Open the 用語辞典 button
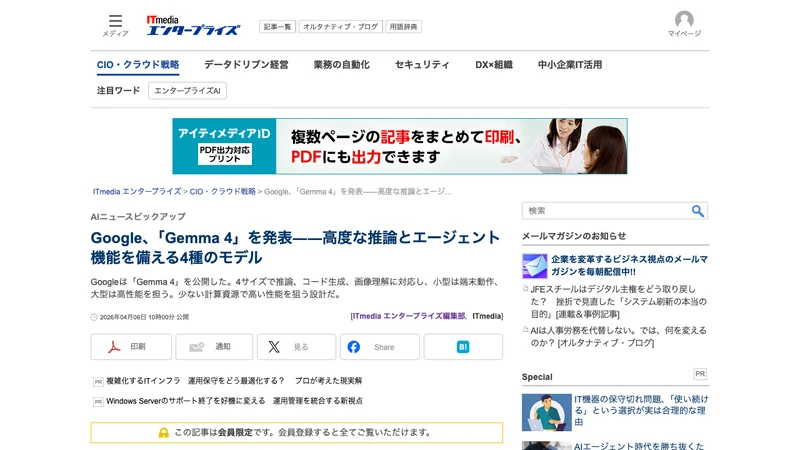 point(404,27)
